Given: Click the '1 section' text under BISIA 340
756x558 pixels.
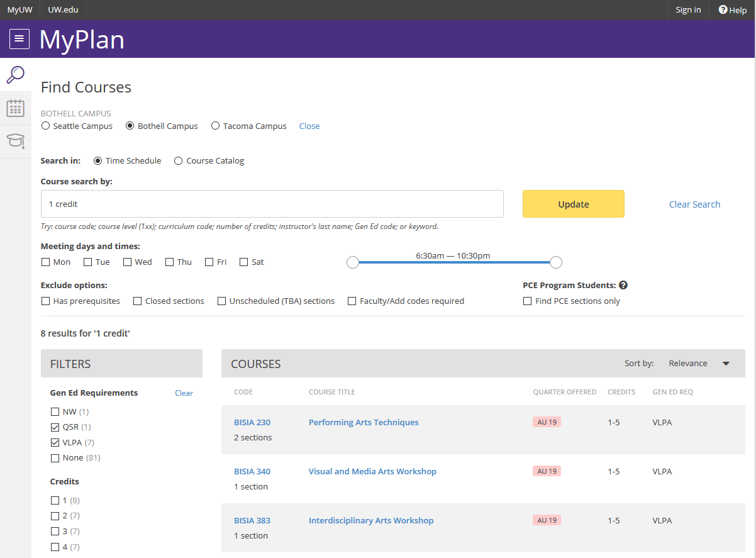Looking at the screenshot, I should pos(251,487).
